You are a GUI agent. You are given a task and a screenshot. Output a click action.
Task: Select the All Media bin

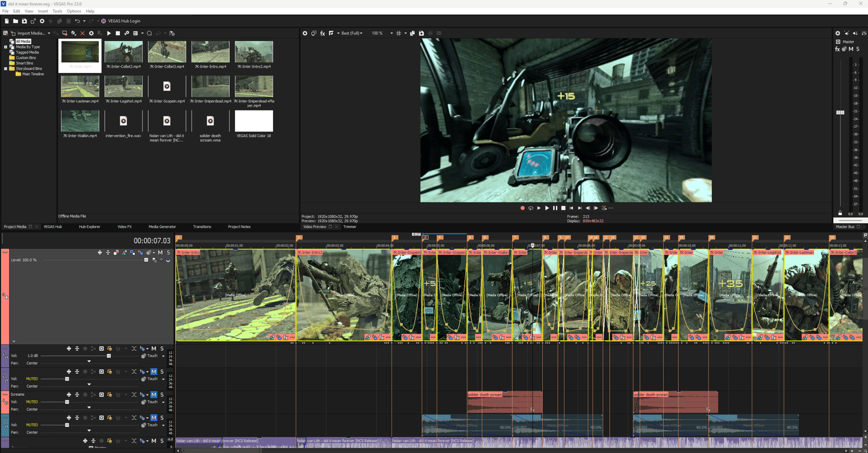pyautogui.click(x=23, y=42)
